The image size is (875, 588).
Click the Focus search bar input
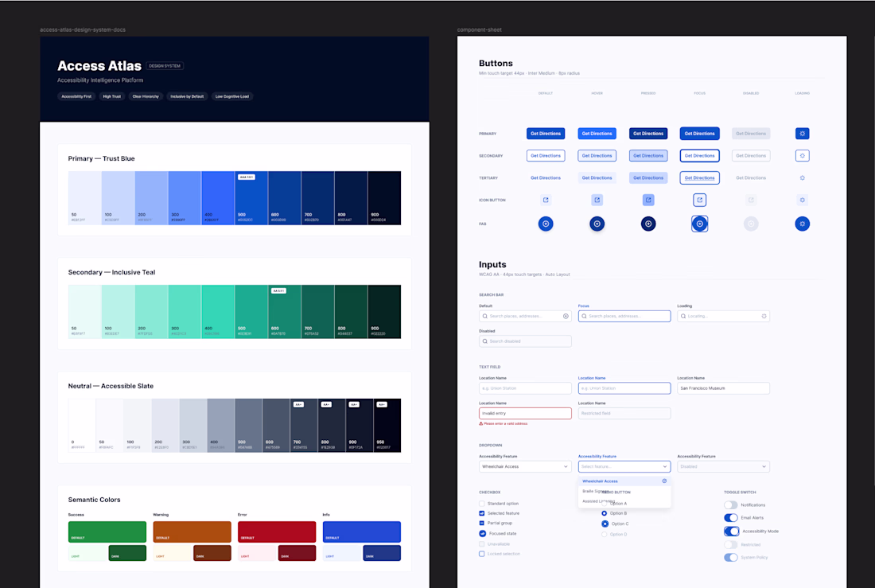click(x=624, y=316)
